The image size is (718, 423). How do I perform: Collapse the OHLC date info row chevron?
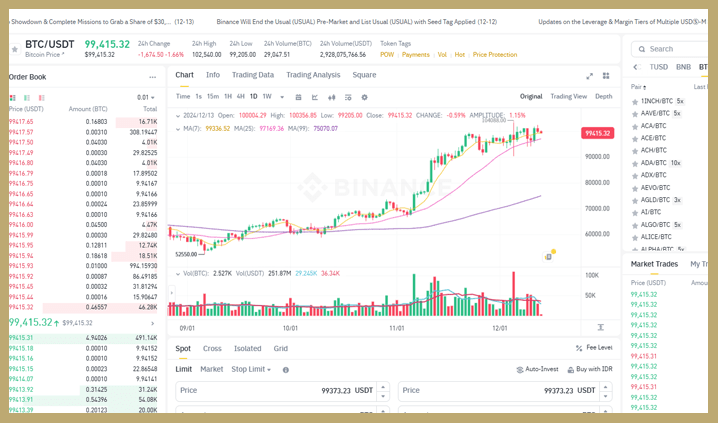click(178, 116)
